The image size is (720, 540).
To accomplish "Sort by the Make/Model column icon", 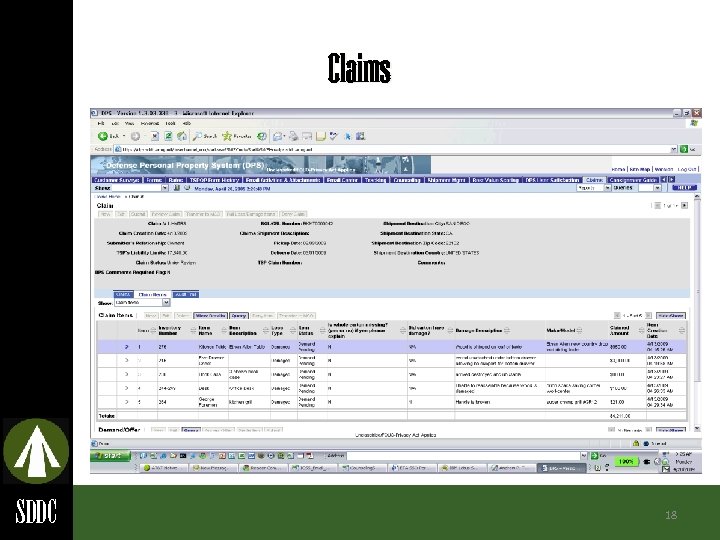I will point(580,331).
